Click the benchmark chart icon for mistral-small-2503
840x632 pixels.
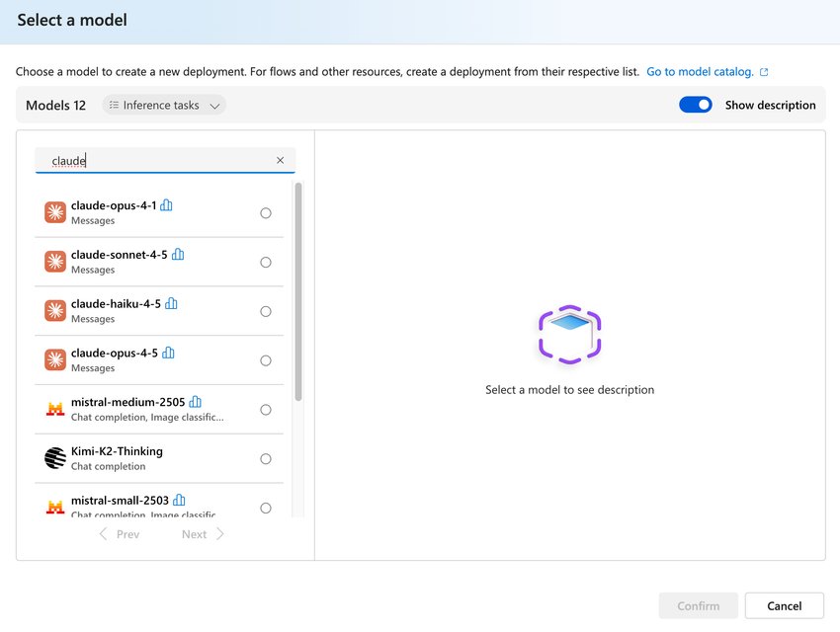tap(178, 500)
